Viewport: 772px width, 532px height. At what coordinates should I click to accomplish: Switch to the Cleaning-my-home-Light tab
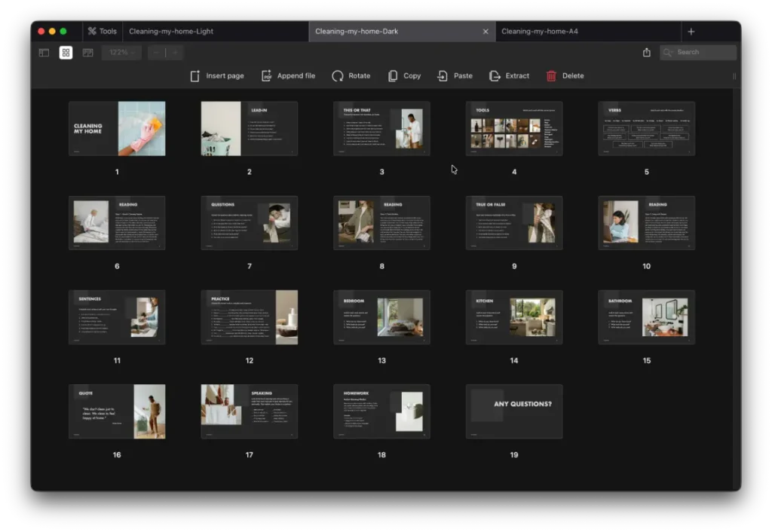171,32
